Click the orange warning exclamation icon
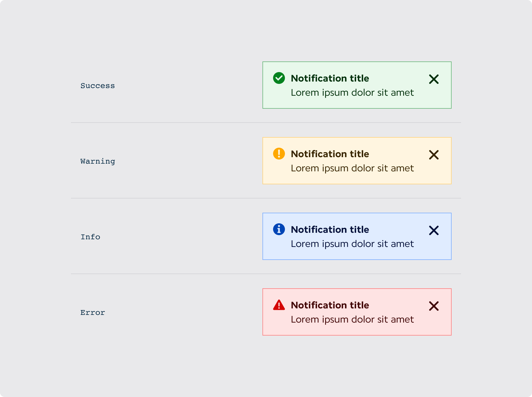This screenshot has width=532, height=397. (279, 154)
